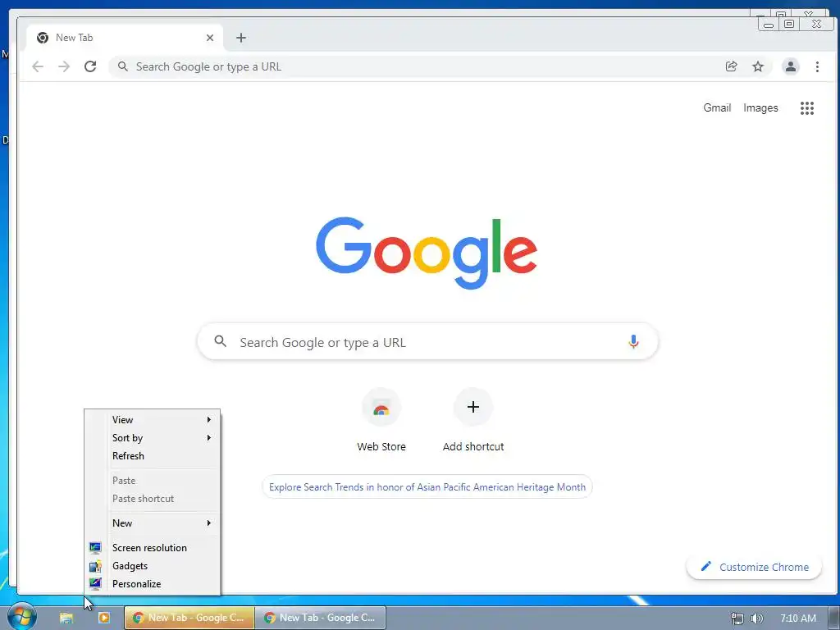Expand the View submenu arrow

(209, 419)
